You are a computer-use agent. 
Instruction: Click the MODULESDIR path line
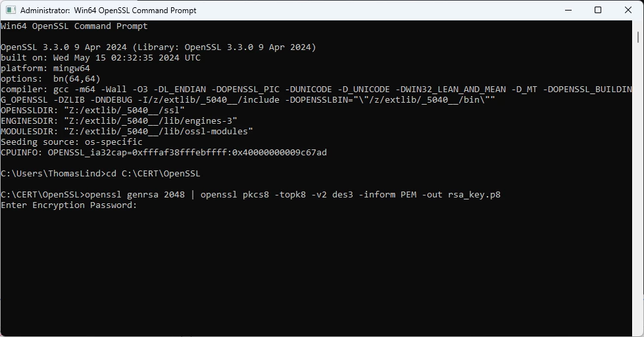click(x=126, y=132)
